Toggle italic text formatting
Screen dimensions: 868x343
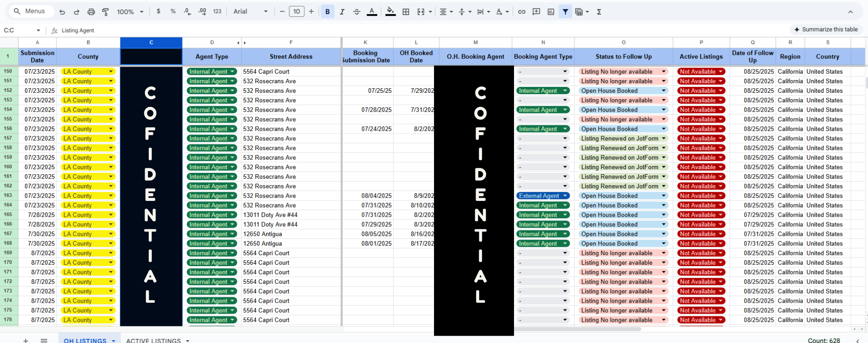[342, 12]
